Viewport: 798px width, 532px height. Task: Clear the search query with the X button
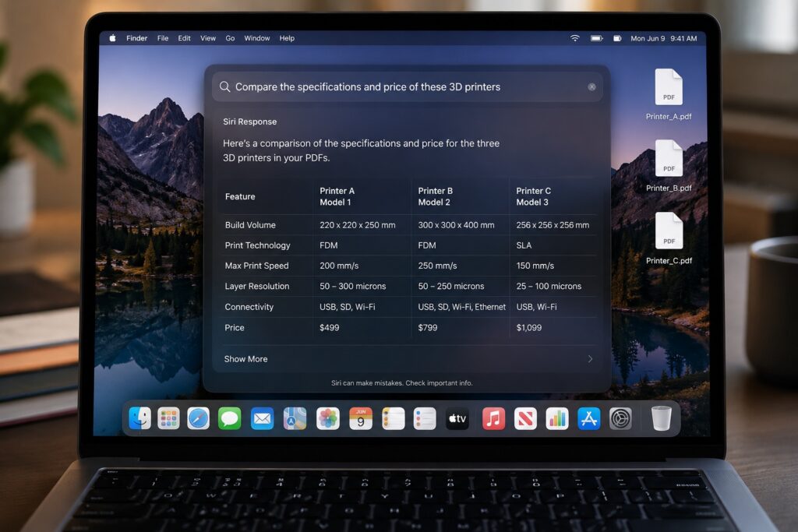click(592, 87)
